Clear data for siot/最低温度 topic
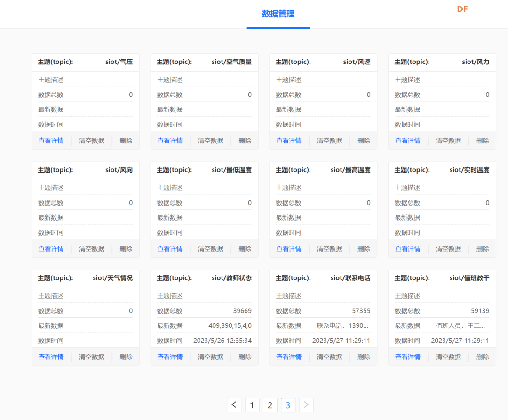This screenshot has height=420, width=508. coord(211,249)
